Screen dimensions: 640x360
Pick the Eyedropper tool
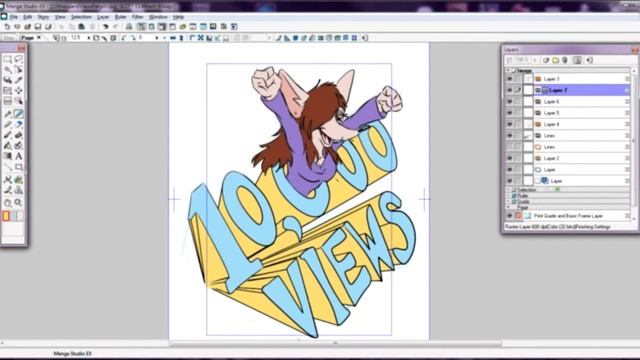click(18, 80)
